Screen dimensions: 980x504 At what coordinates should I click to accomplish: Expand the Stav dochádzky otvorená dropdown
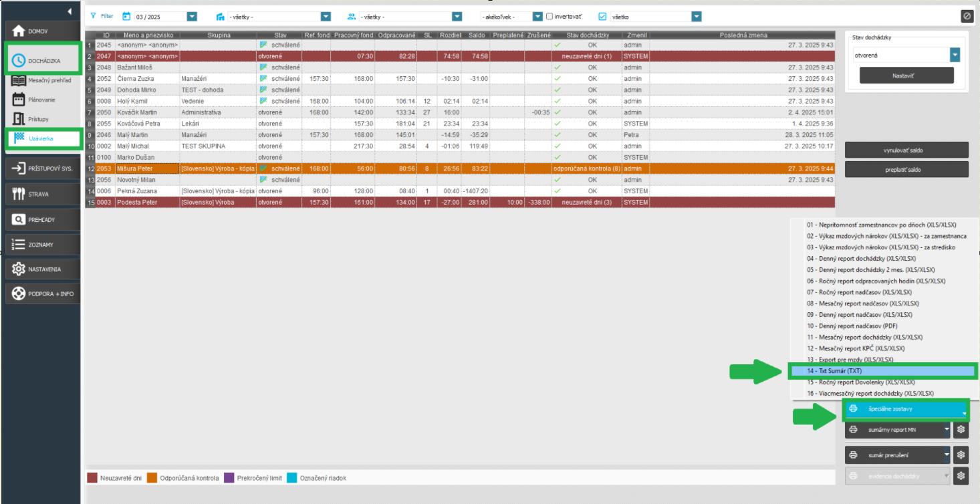955,55
